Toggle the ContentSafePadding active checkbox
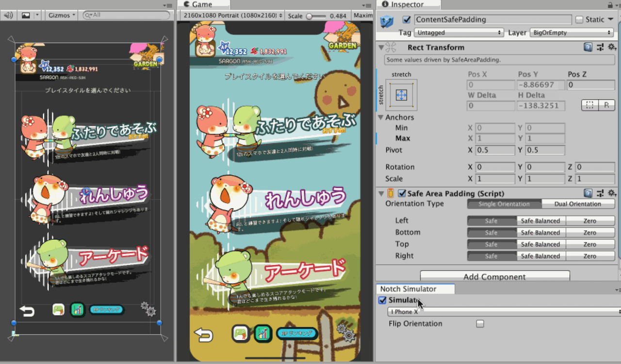The width and height of the screenshot is (621, 364). coord(407,20)
